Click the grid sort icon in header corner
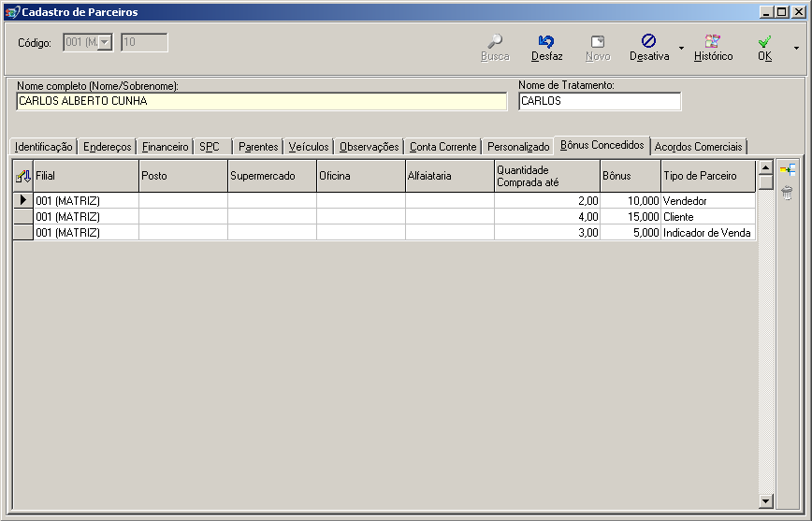The width and height of the screenshot is (812, 521). click(23, 176)
